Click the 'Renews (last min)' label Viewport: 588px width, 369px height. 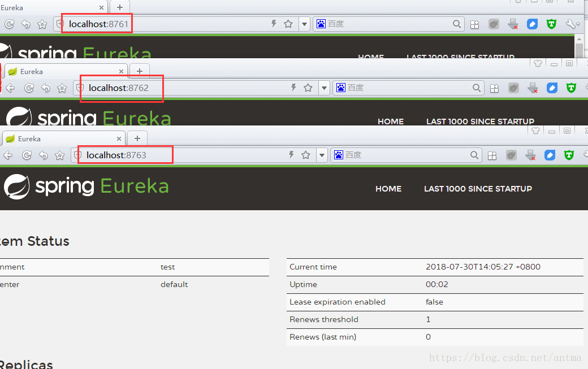coord(323,337)
